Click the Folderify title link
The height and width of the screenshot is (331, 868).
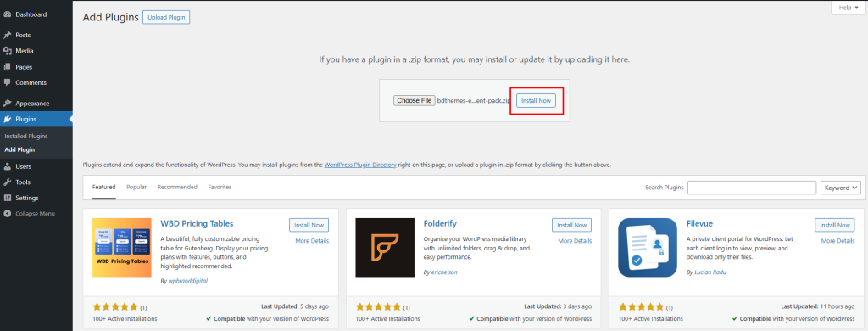click(440, 223)
